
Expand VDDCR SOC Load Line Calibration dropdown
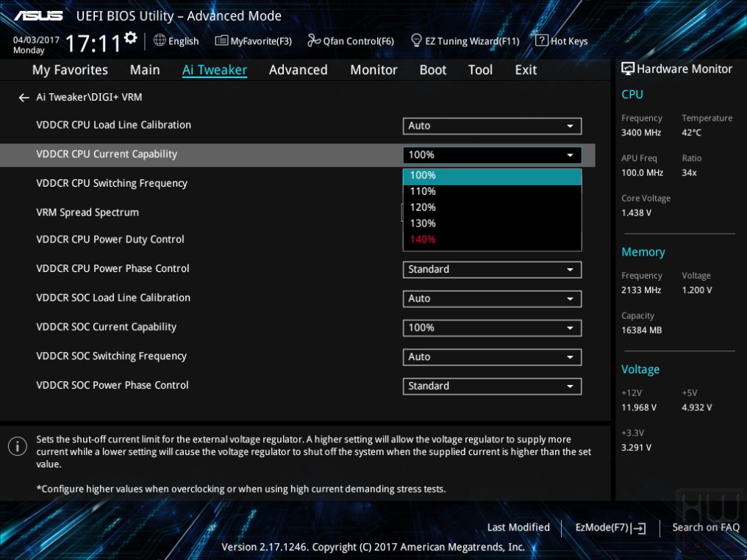click(492, 299)
